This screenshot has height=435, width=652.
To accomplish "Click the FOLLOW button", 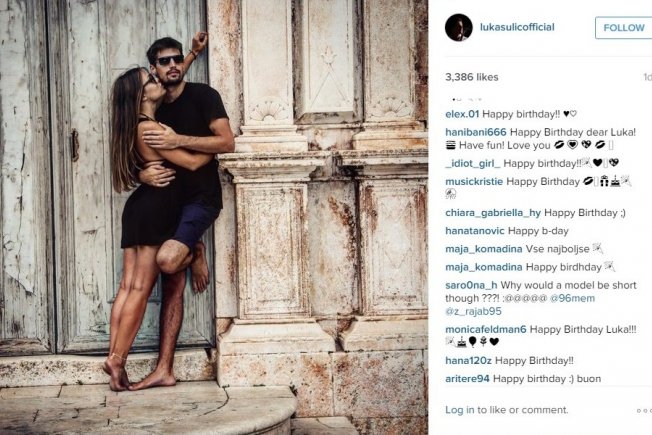I will click(x=624, y=28).
